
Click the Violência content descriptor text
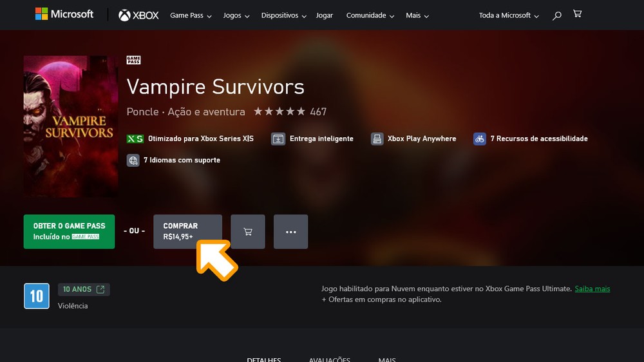coord(73,306)
